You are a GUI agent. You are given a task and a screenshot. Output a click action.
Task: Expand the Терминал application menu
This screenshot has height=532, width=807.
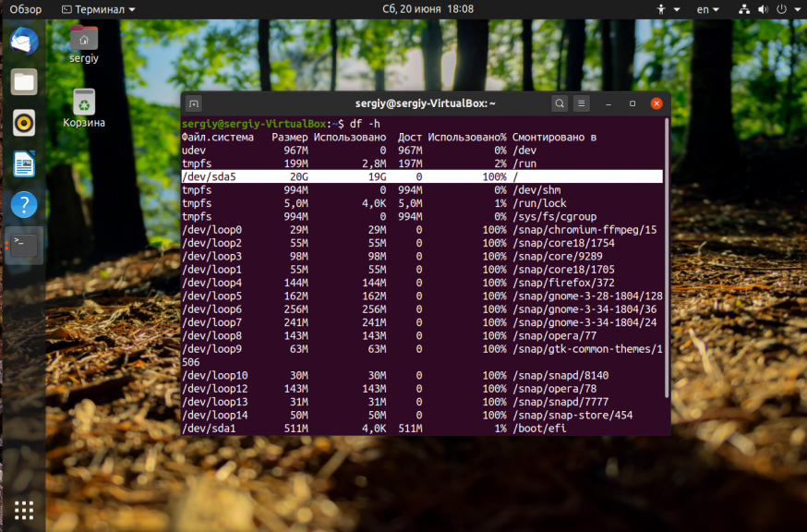coord(98,9)
